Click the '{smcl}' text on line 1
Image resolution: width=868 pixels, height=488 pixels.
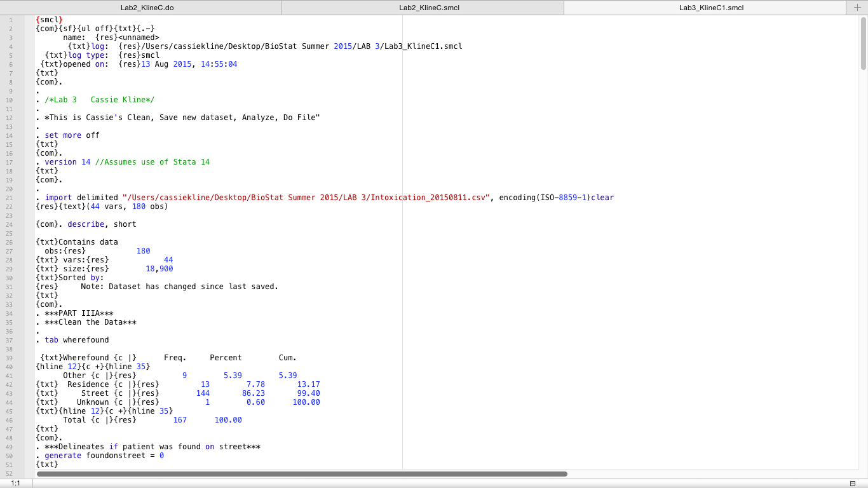click(50, 20)
